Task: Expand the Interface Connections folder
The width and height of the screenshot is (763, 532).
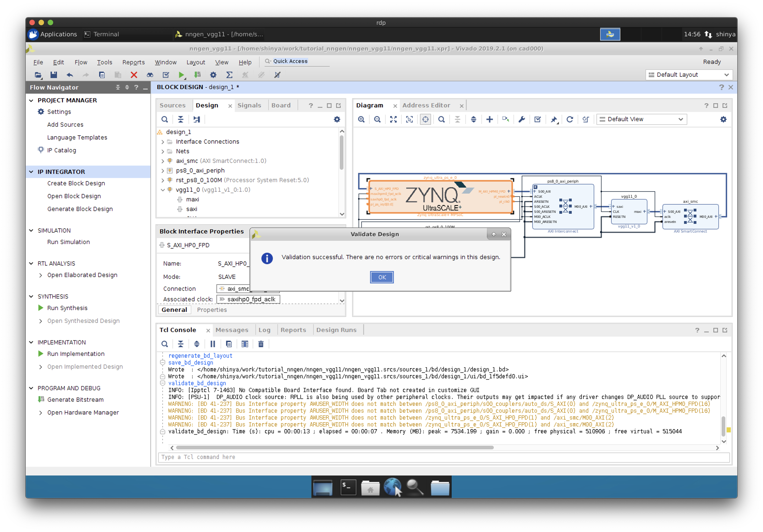Action: (163, 141)
